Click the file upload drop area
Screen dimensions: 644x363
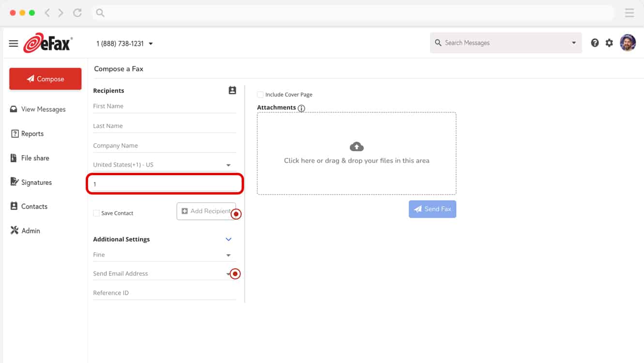pos(356,153)
